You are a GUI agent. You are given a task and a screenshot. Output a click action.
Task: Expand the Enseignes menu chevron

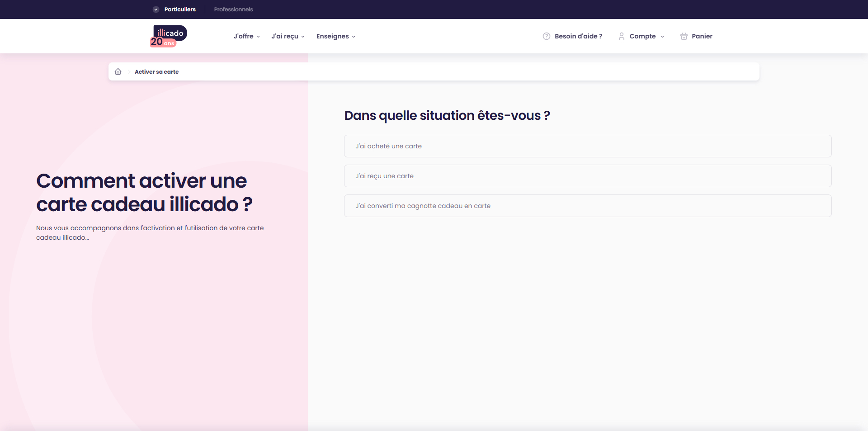pyautogui.click(x=354, y=37)
